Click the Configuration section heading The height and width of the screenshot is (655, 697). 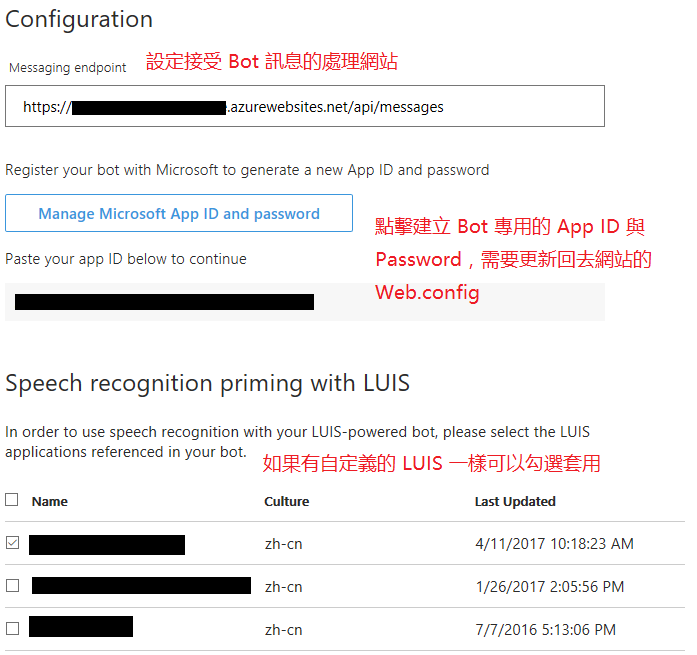79,19
